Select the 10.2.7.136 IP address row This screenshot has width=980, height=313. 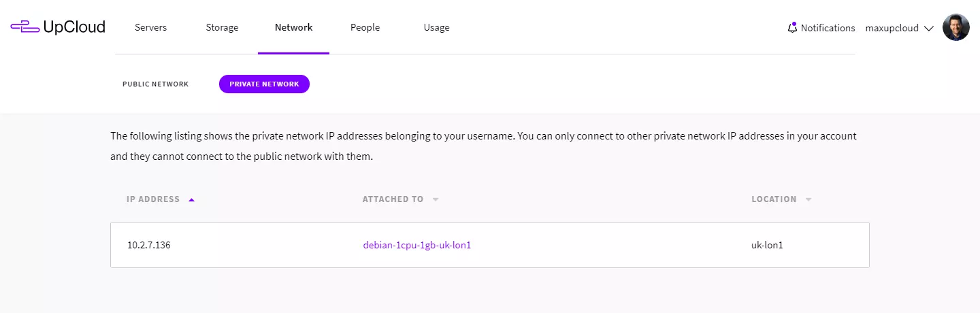pos(149,245)
